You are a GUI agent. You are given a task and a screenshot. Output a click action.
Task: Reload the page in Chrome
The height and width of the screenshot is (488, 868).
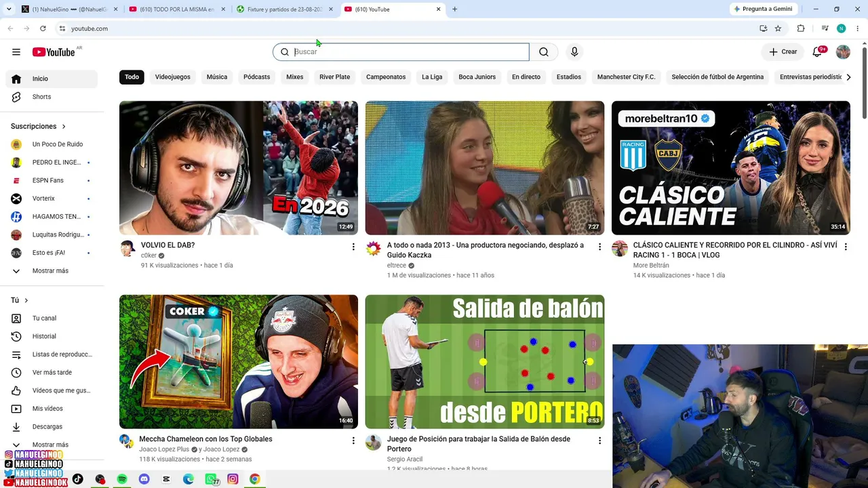click(x=43, y=28)
